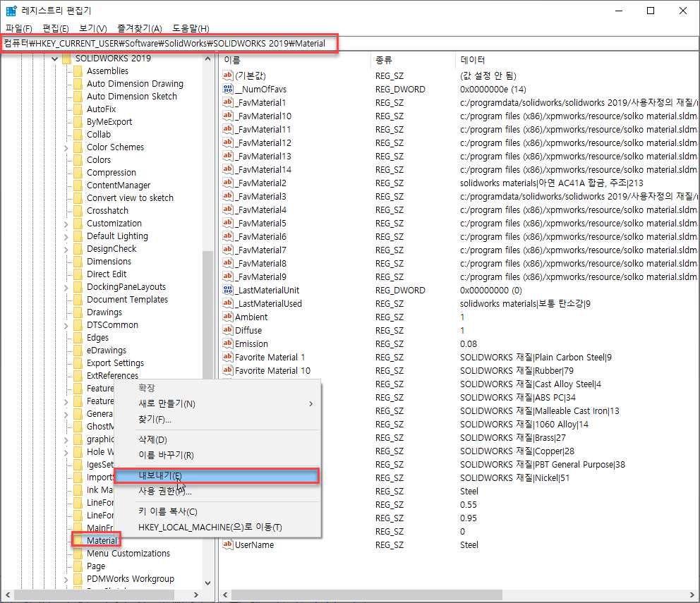700x603 pixels.
Task: Expand the DTSCommon key
Action: (66, 325)
